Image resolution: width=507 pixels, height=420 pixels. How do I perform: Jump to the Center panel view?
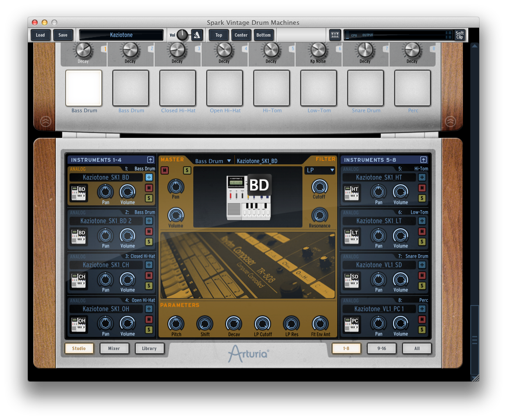241,35
